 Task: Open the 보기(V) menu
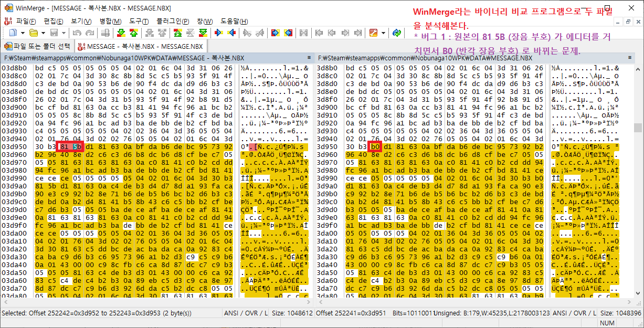[81, 21]
